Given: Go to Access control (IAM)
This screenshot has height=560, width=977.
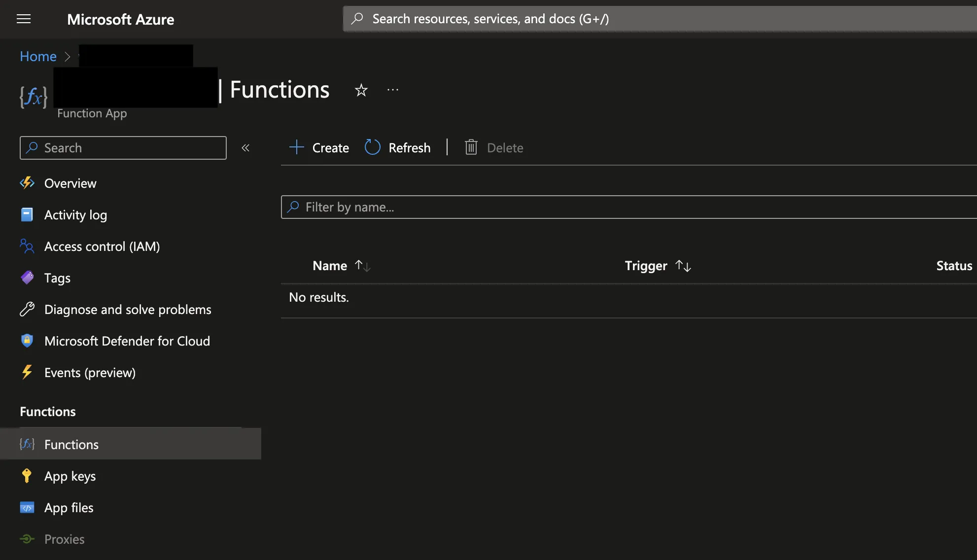Looking at the screenshot, I should [102, 246].
